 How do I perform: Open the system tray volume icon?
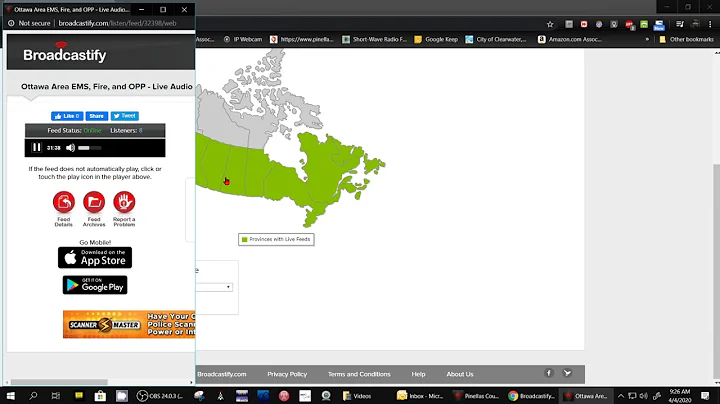coord(643,396)
